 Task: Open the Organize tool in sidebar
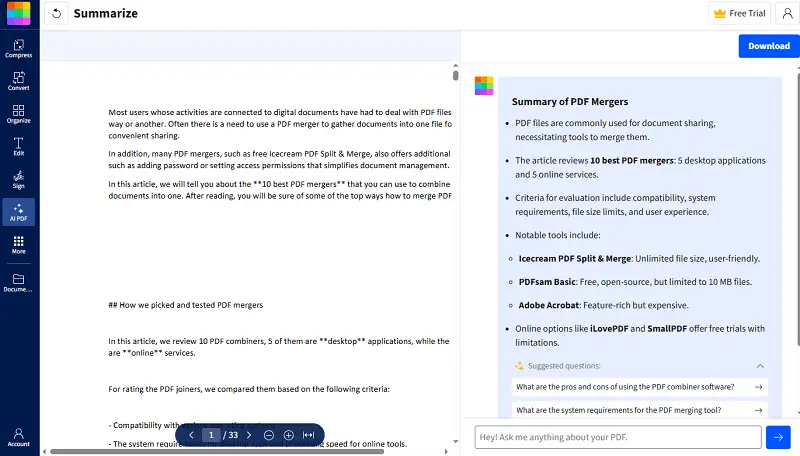pyautogui.click(x=19, y=114)
